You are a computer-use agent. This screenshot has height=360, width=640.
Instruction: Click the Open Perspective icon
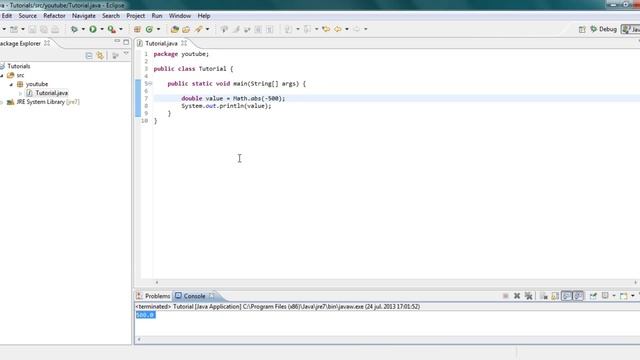[x=582, y=29]
